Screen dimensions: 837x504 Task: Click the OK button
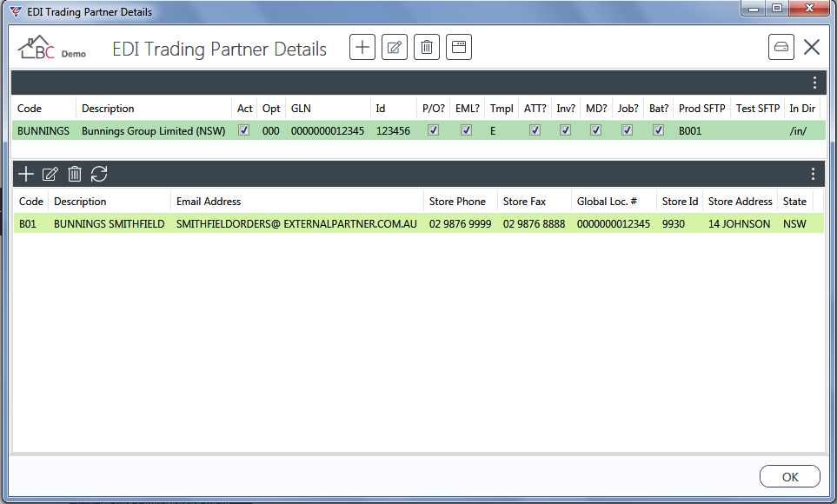[790, 476]
